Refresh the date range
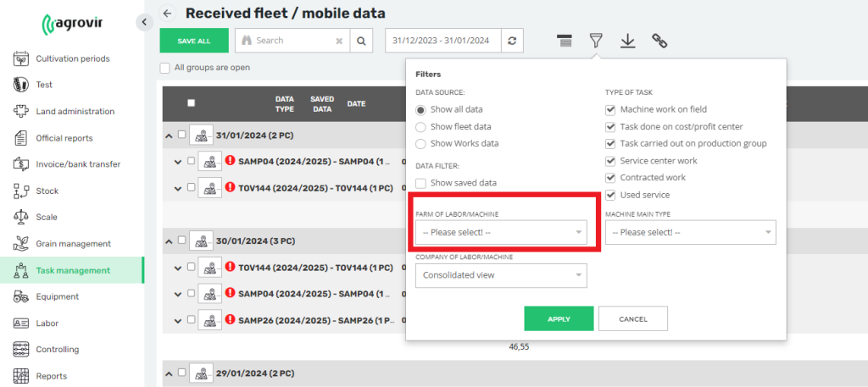 tap(510, 41)
